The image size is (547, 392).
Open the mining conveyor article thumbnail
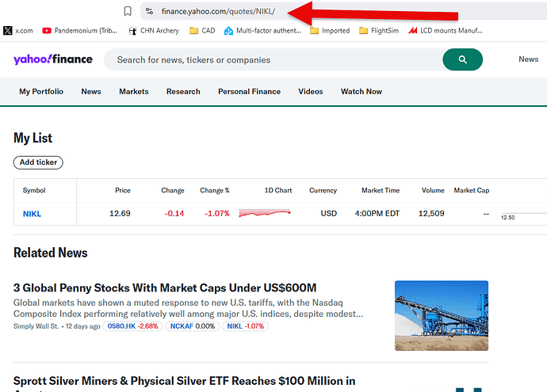pos(442,316)
